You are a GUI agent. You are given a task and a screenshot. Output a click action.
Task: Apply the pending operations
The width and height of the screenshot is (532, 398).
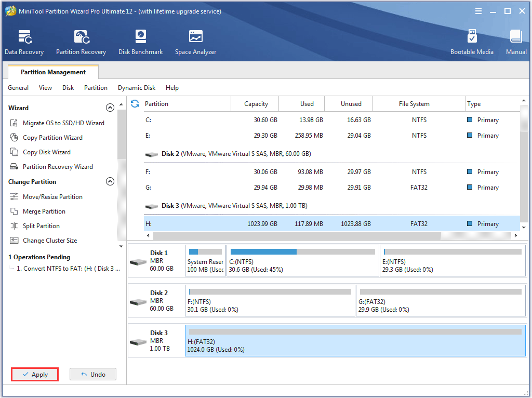(34, 374)
